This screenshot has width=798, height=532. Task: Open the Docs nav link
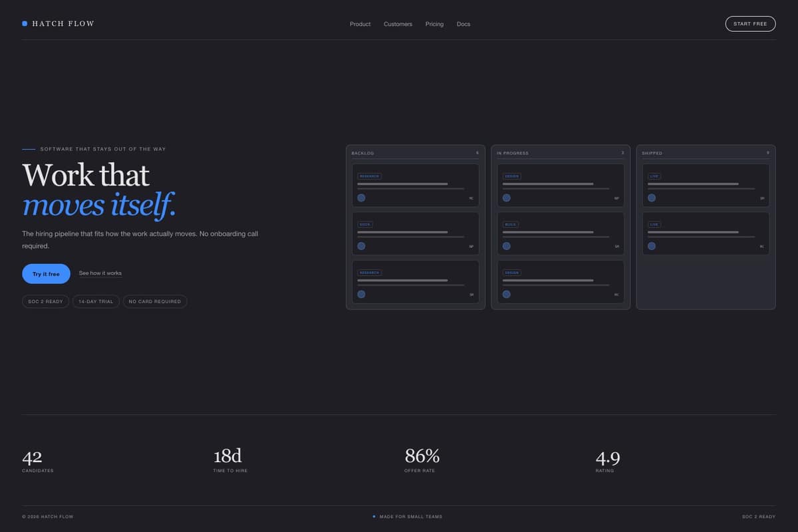(x=464, y=24)
